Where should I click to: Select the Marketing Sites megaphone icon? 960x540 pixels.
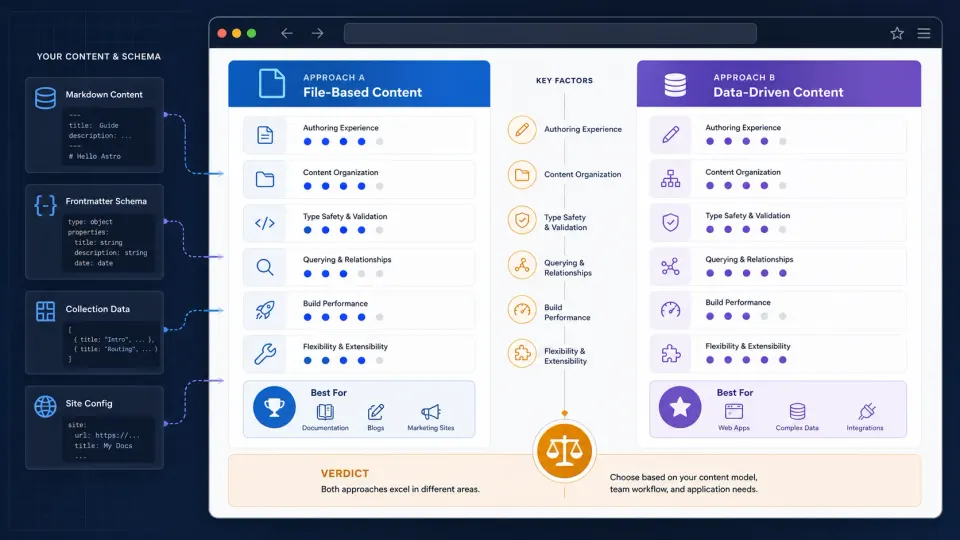pos(431,411)
